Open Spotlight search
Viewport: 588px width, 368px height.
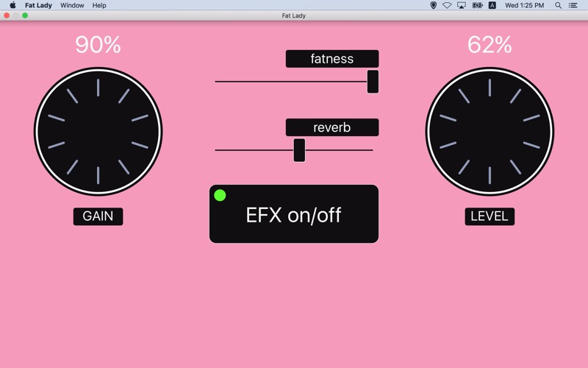point(558,5)
